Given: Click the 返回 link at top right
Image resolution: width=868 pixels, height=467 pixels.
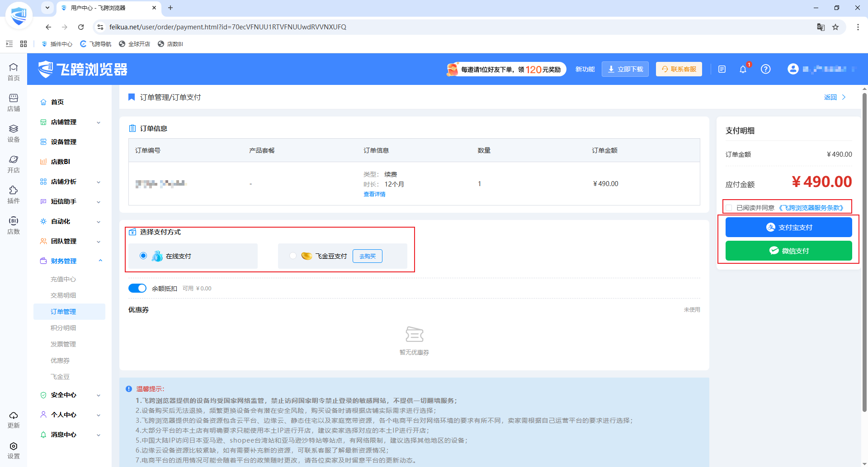Looking at the screenshot, I should [835, 97].
